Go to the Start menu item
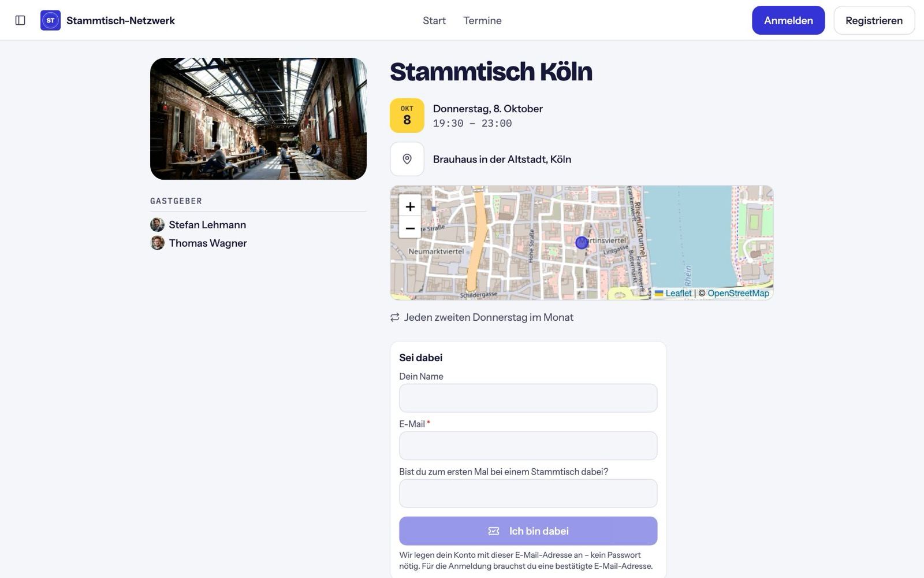The height and width of the screenshot is (578, 924). pyautogui.click(x=434, y=20)
